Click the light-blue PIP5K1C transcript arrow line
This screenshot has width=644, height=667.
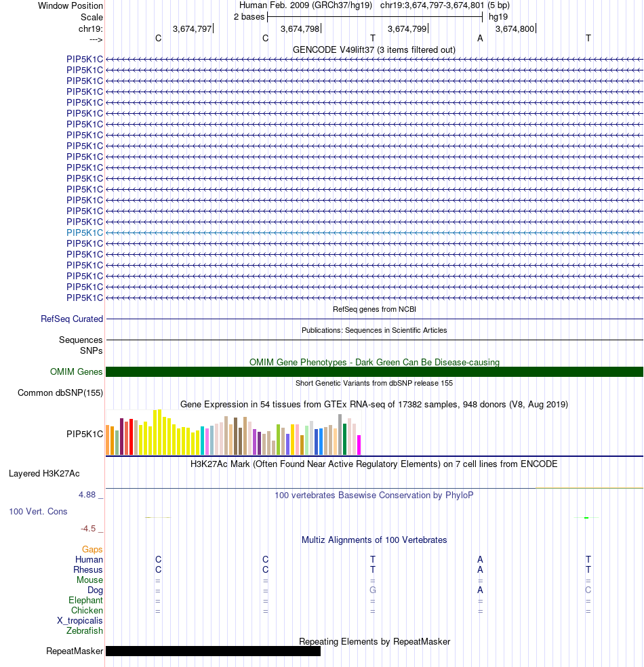click(x=374, y=233)
